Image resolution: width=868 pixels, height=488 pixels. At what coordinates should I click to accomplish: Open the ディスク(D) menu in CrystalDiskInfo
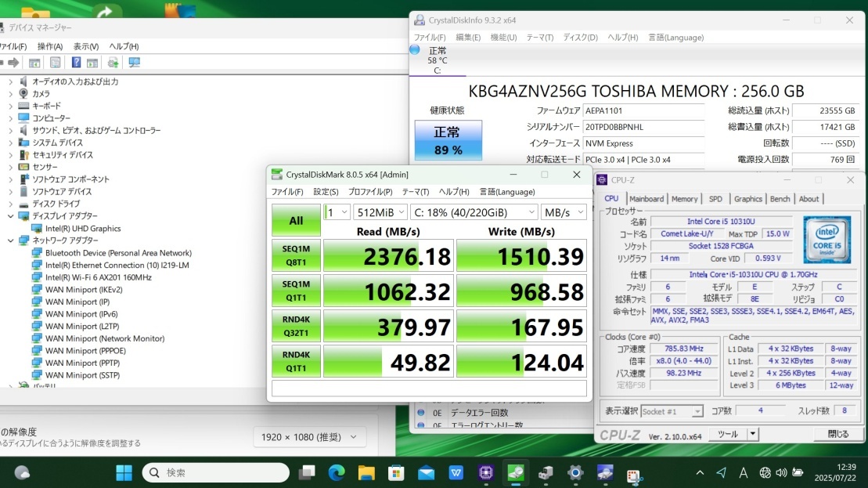coord(580,38)
